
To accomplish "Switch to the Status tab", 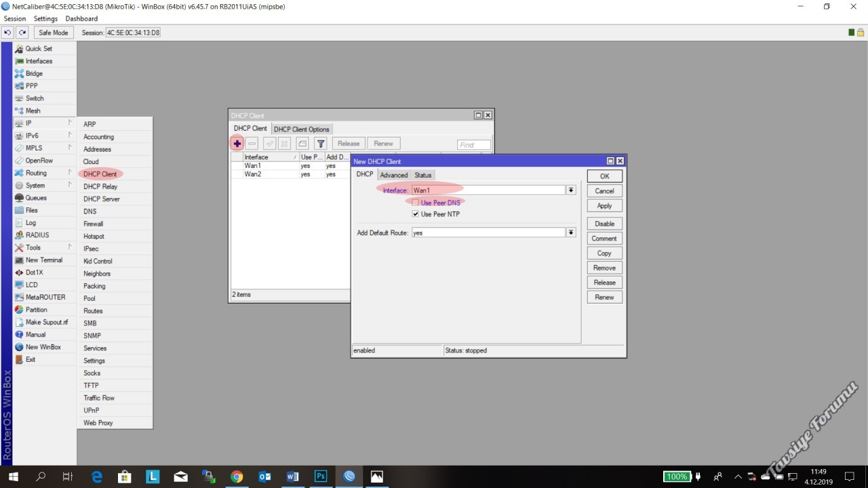I will point(423,175).
